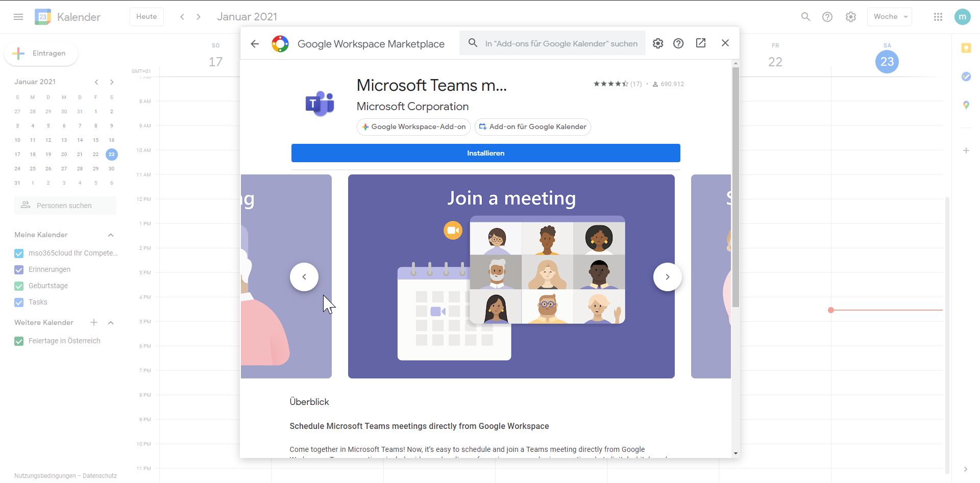The image size is (980, 483).
Task: Open Nutzungsbedingungen link
Action: point(45,476)
